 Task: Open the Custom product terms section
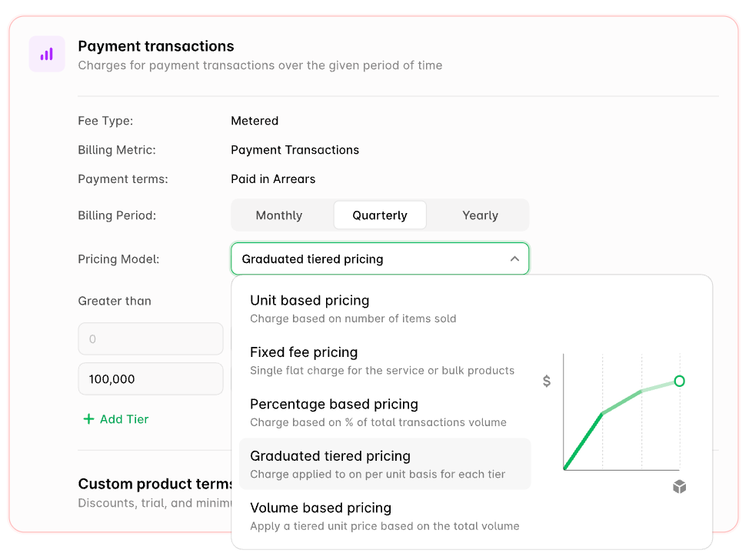[154, 484]
